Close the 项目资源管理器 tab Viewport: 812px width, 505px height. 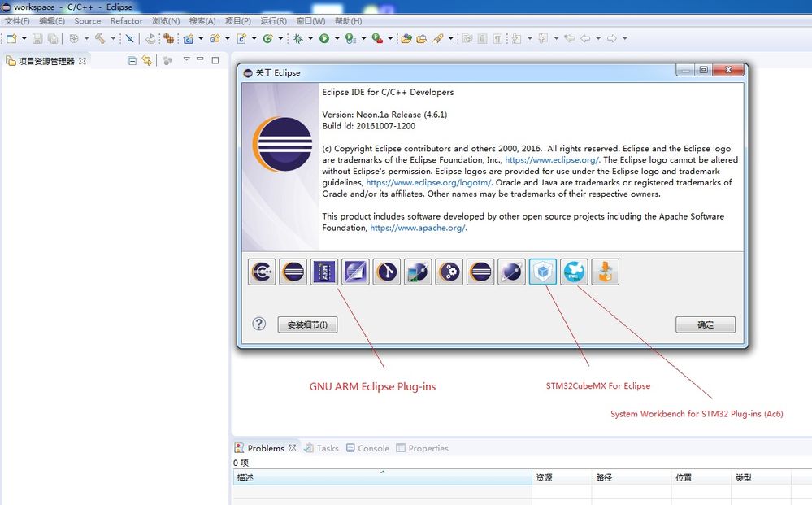82,61
